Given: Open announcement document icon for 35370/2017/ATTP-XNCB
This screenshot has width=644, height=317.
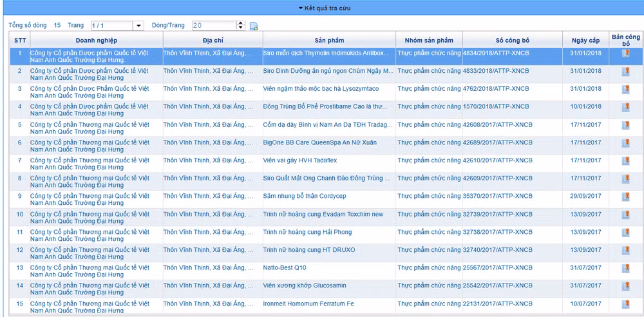Looking at the screenshot, I should pos(625,197).
